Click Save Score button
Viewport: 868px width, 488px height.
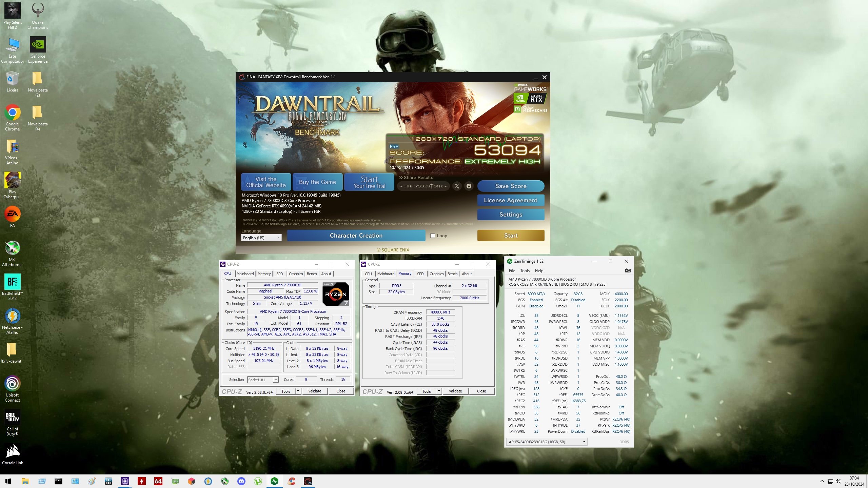point(511,186)
